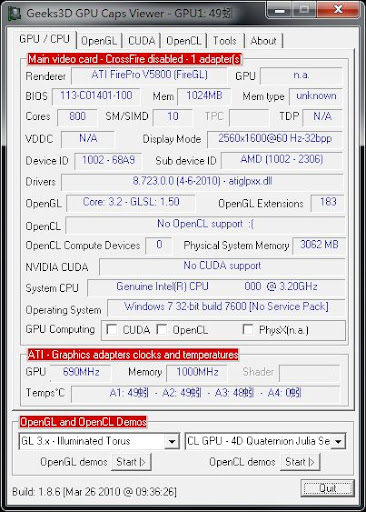366x512 pixels.
Task: Click the Display Mode field 2560x1600@60 Hz-32bpp
Action: [275, 139]
